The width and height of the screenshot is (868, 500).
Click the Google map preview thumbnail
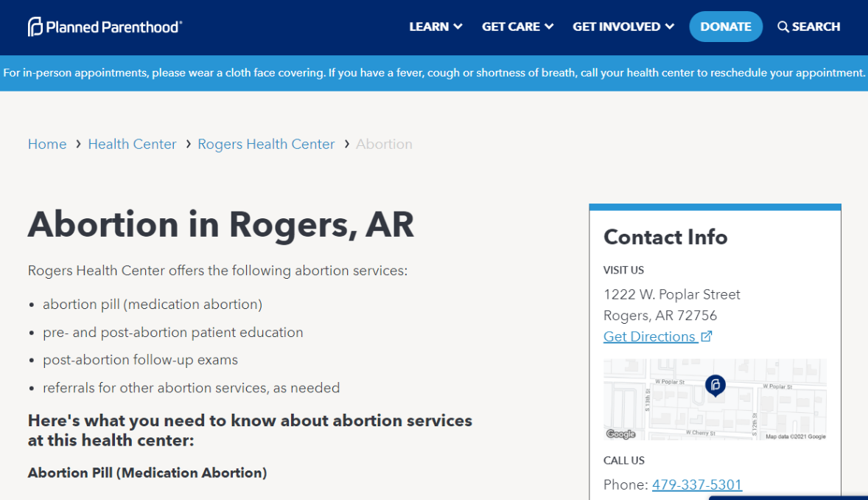point(713,399)
